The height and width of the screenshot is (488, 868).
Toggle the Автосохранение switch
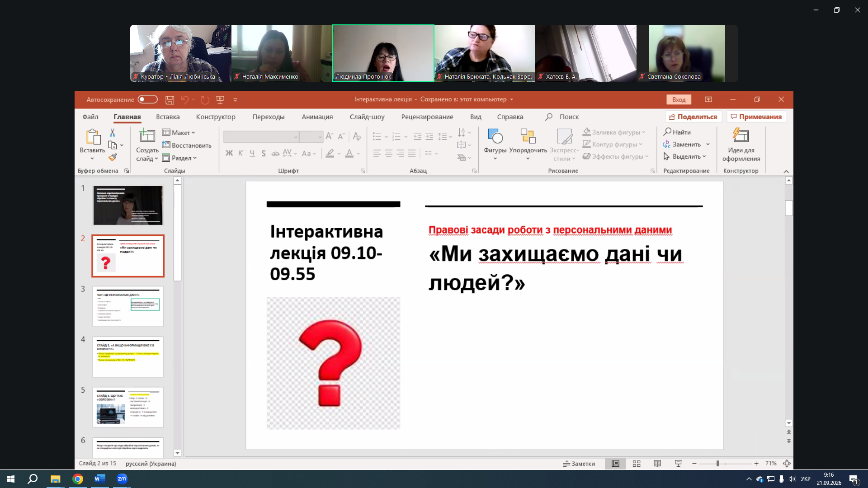coord(148,99)
